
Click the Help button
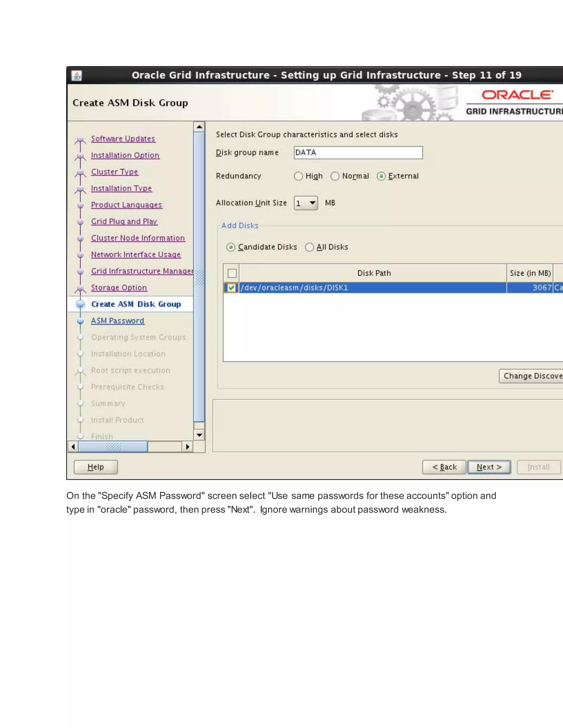tap(96, 467)
